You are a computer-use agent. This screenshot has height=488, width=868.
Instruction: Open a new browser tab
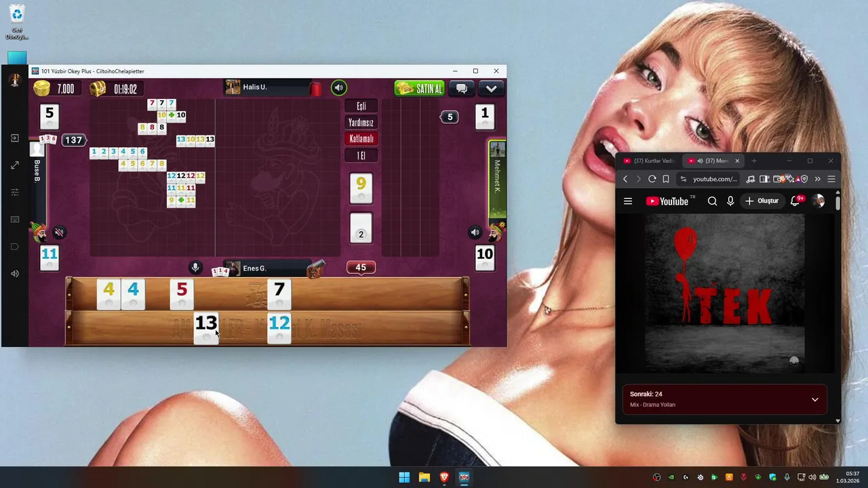pyautogui.click(x=753, y=161)
